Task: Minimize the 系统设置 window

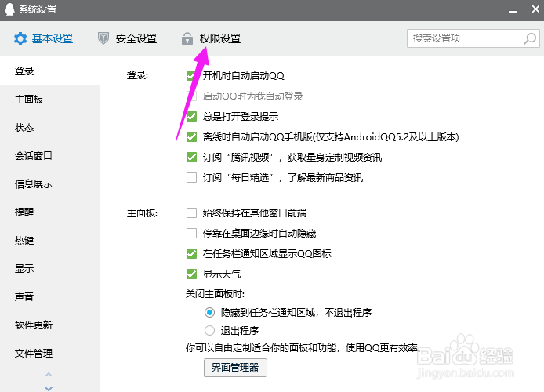Action: (x=513, y=12)
